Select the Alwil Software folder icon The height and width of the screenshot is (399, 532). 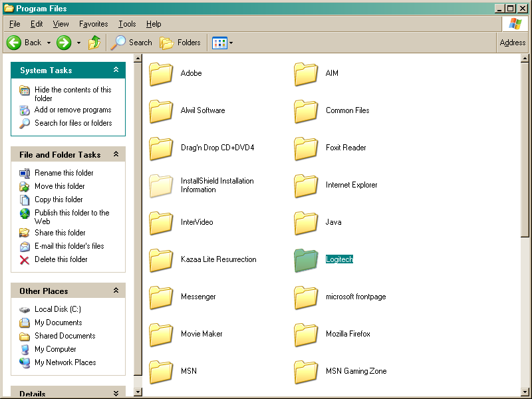[x=161, y=111]
